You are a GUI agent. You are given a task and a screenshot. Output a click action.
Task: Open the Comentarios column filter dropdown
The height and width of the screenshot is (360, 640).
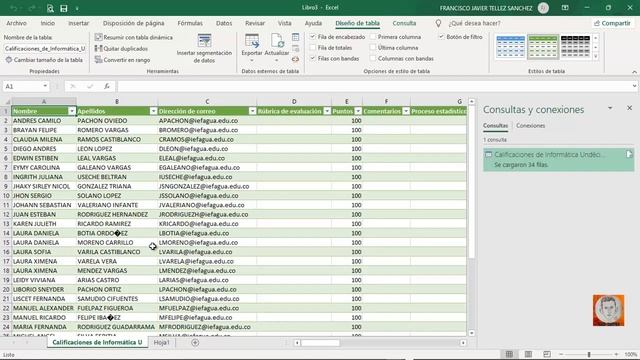(x=406, y=111)
